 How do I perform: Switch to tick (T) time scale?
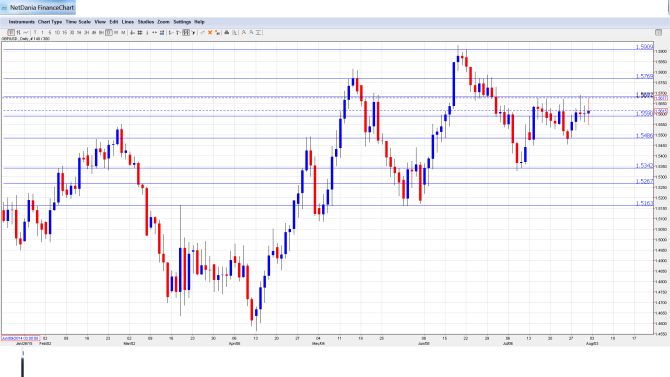(35, 32)
